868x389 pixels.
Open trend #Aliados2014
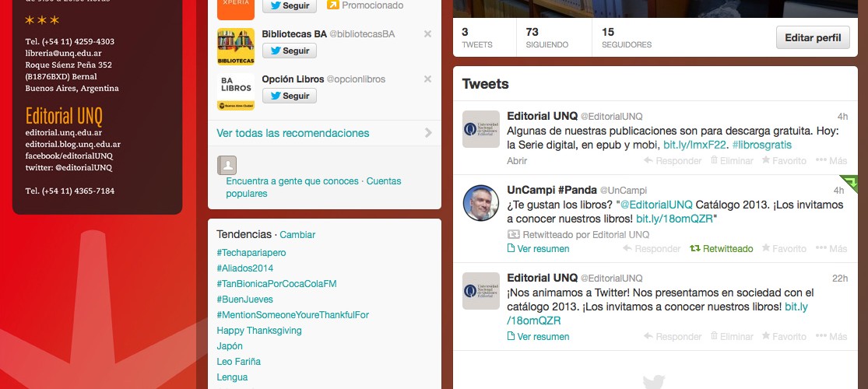click(244, 268)
